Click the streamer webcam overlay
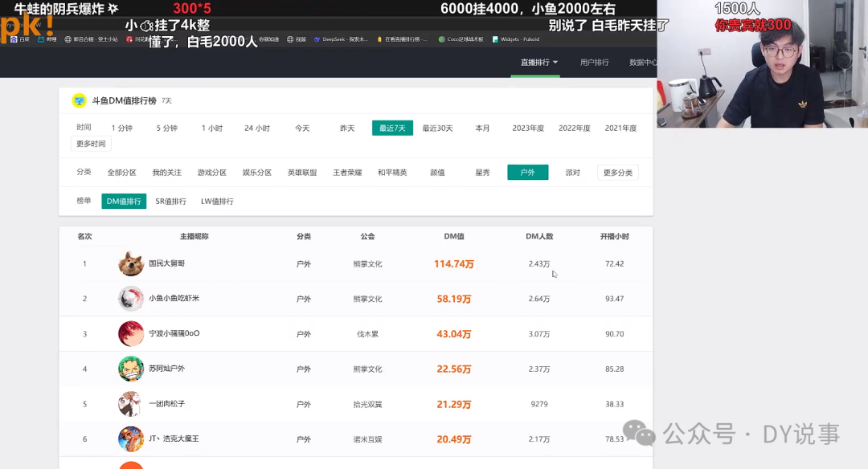The width and height of the screenshot is (868, 469). tap(762, 64)
